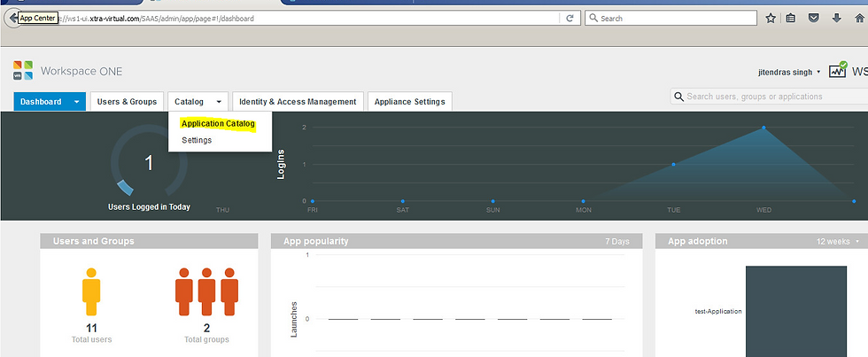Click the 'Launches' axis label
The height and width of the screenshot is (357, 868).
[x=294, y=320]
